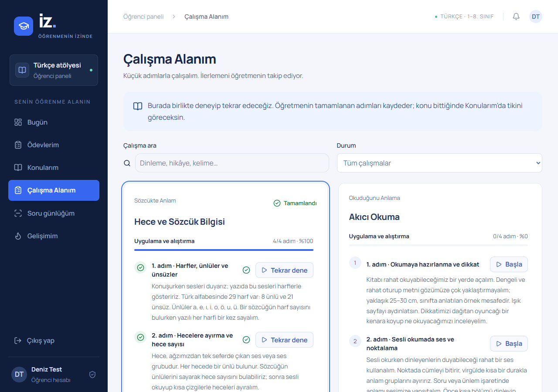Open the Türkçe atölyesi workspace switcher

(54, 70)
